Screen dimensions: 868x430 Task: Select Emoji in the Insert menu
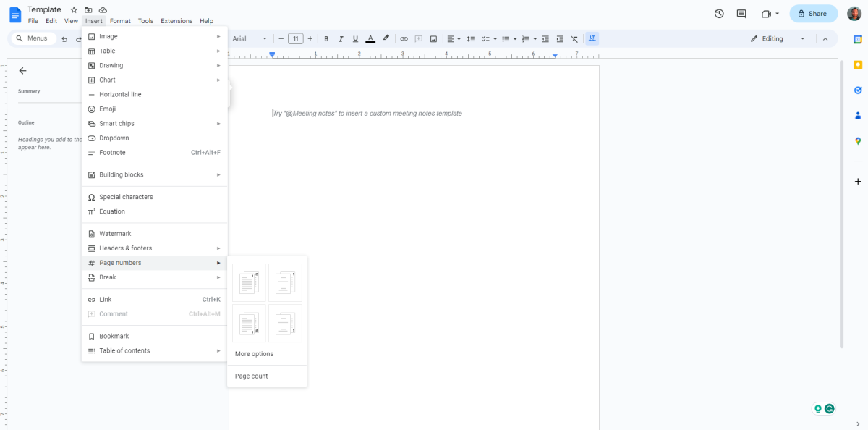point(155,109)
